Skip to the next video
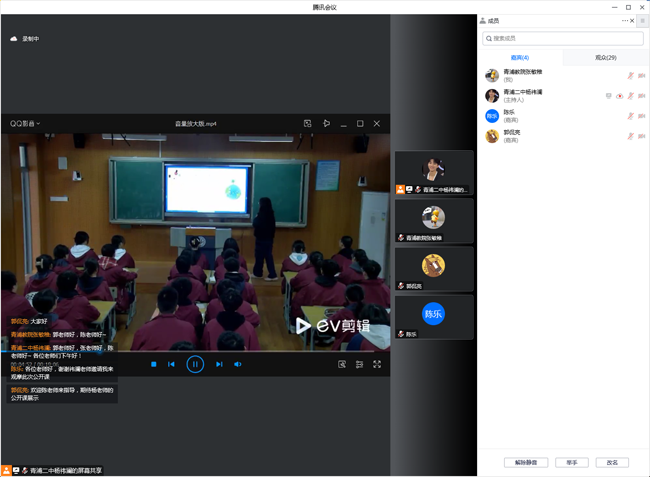 pyautogui.click(x=219, y=364)
